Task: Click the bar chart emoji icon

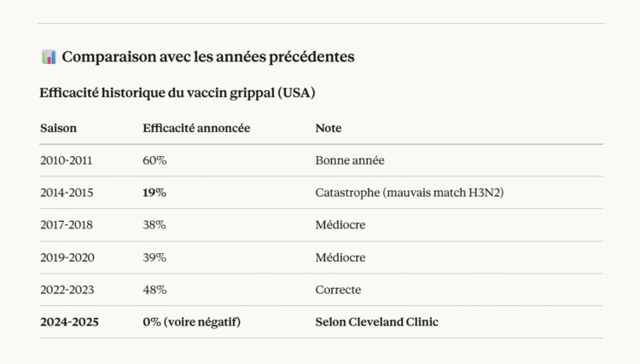Action: tap(49, 57)
